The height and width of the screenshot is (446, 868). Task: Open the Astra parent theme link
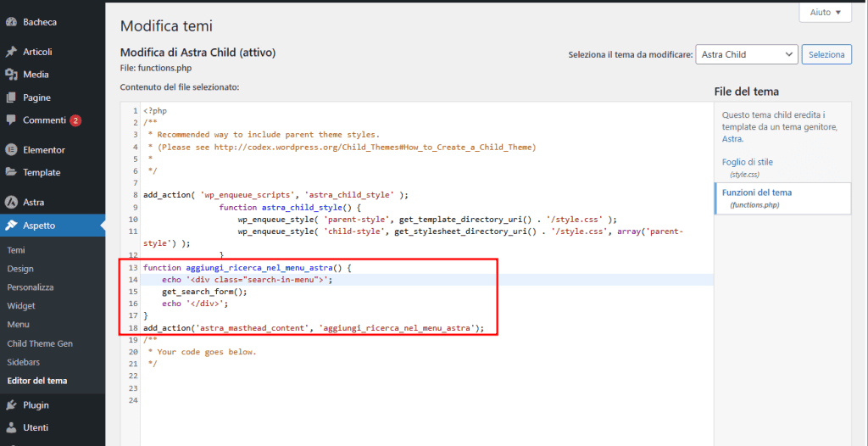pos(732,139)
